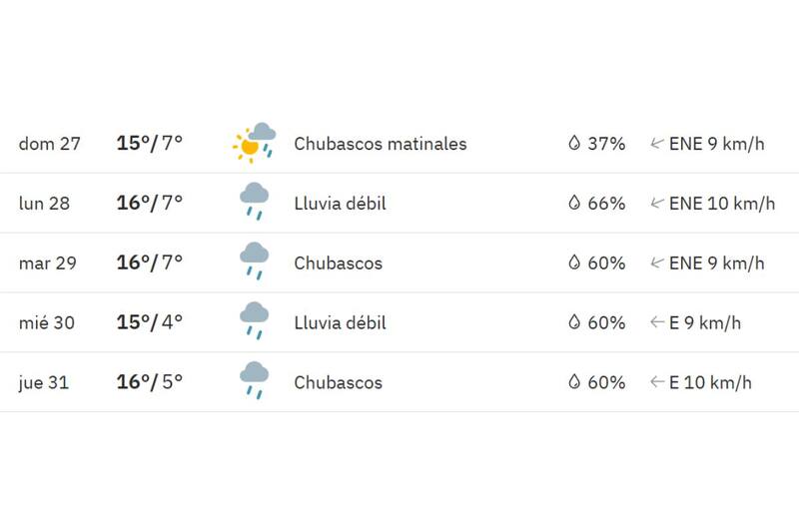Select the jue 31 day label
This screenshot has width=799, height=532.
click(x=44, y=382)
